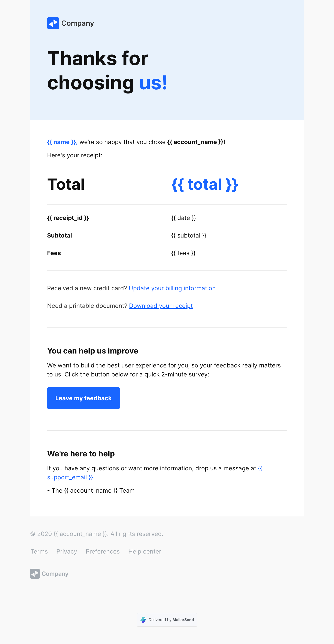Screen dimensions: 334x644
Task: Click the Download your receipt link
Action: 161,306
